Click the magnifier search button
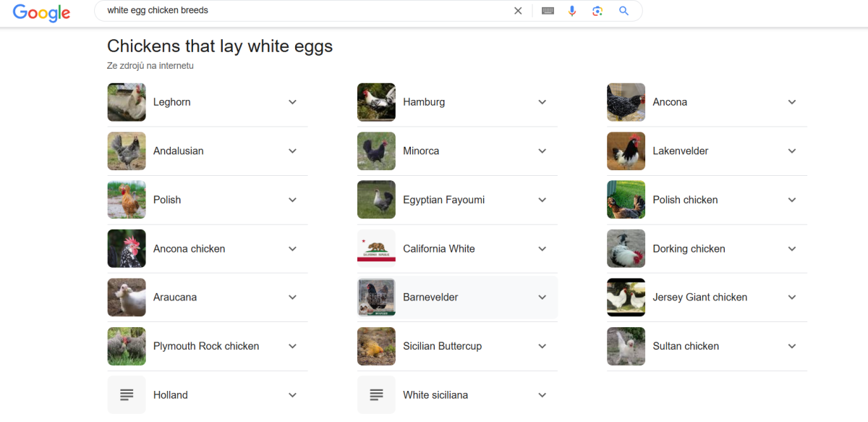Image resolution: width=868 pixels, height=422 pixels. pos(624,11)
